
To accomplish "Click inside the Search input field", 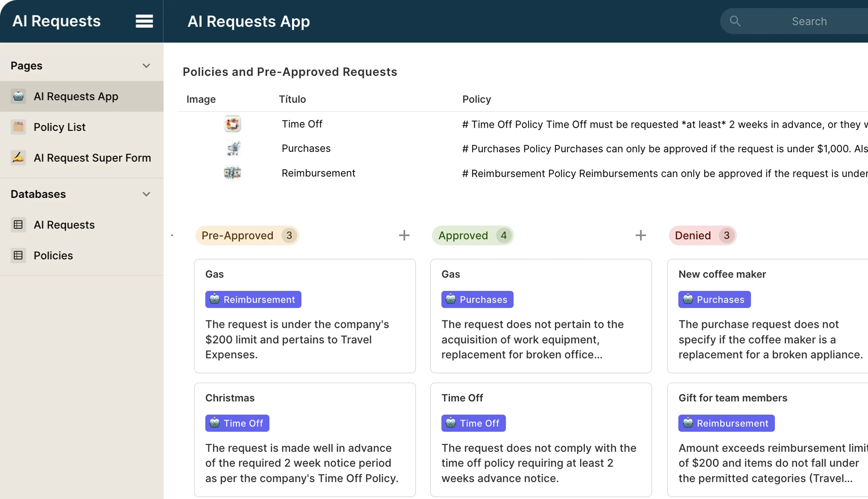I will 809,21.
